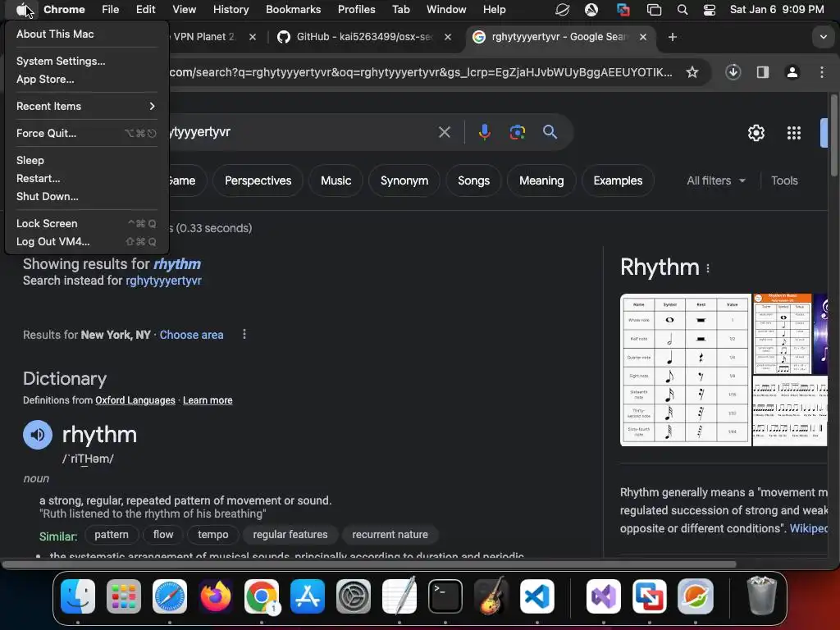Image resolution: width=840 pixels, height=630 pixels.
Task: Start voice search with microphone
Action: (484, 132)
